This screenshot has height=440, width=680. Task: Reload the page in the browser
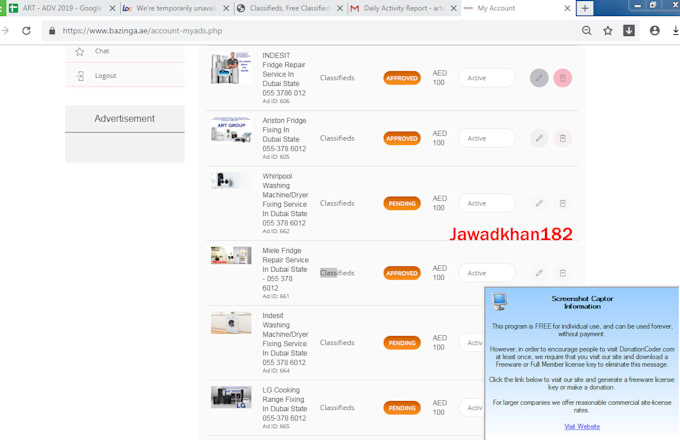point(26,31)
